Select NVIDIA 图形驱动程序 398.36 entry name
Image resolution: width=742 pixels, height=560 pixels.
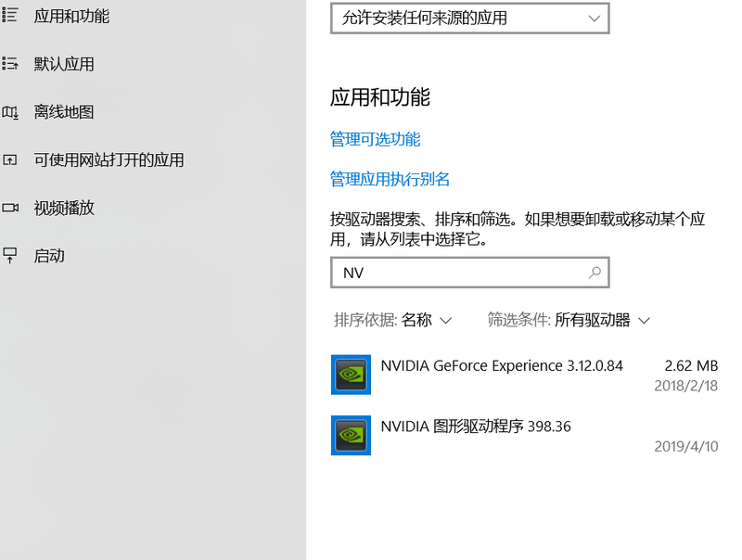476,426
